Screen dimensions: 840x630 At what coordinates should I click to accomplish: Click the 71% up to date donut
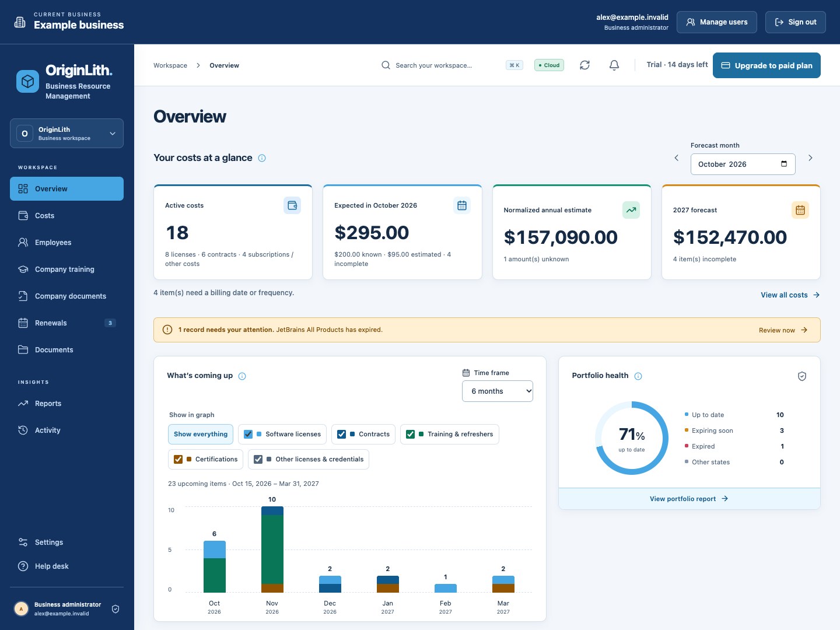(x=632, y=437)
